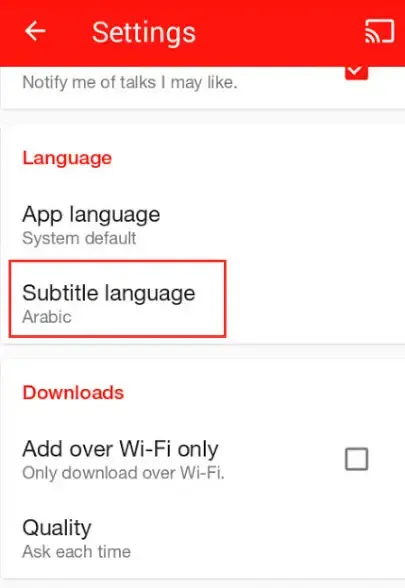Viewport: 405px width, 588px height.
Task: Tap the 'System default' value text
Action: 79,238
